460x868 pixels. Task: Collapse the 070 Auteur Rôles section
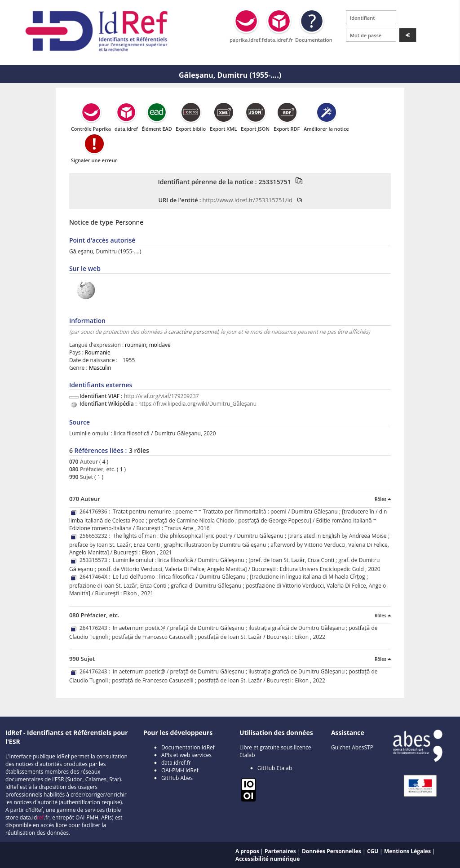pyautogui.click(x=383, y=499)
